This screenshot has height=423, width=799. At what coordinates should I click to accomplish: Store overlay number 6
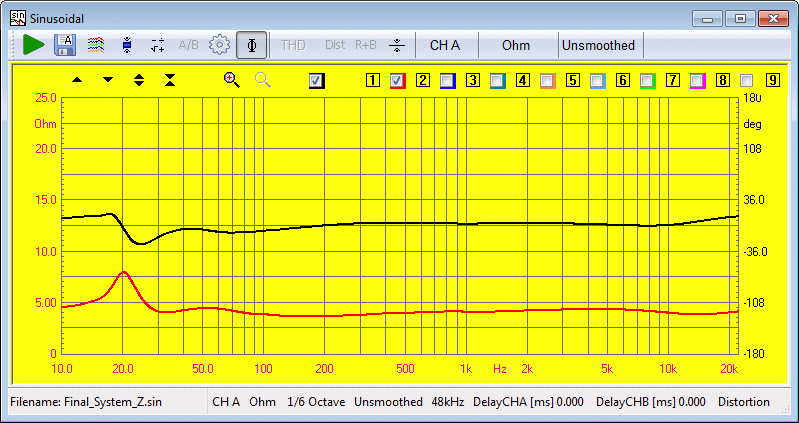coord(623,81)
